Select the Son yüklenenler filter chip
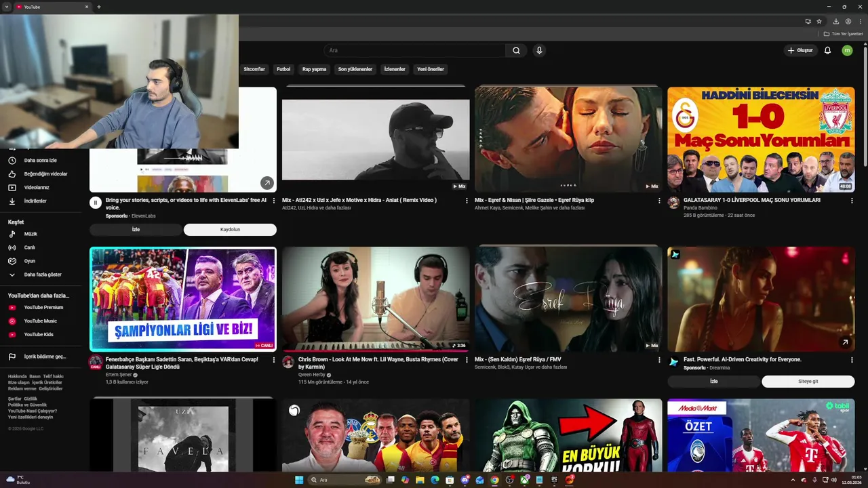The height and width of the screenshot is (488, 868). pos(355,69)
